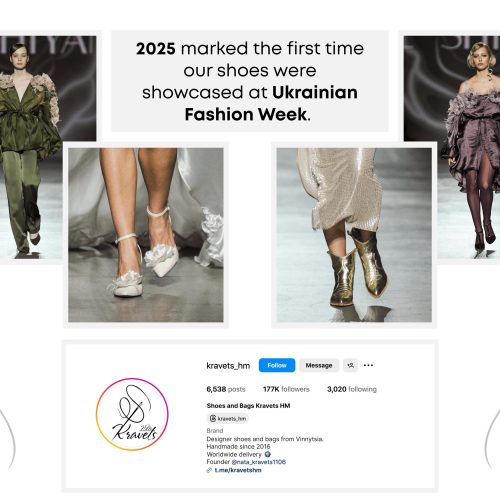500x500 pixels.
Task: Open the 3,020 following list
Action: pyautogui.click(x=352, y=389)
